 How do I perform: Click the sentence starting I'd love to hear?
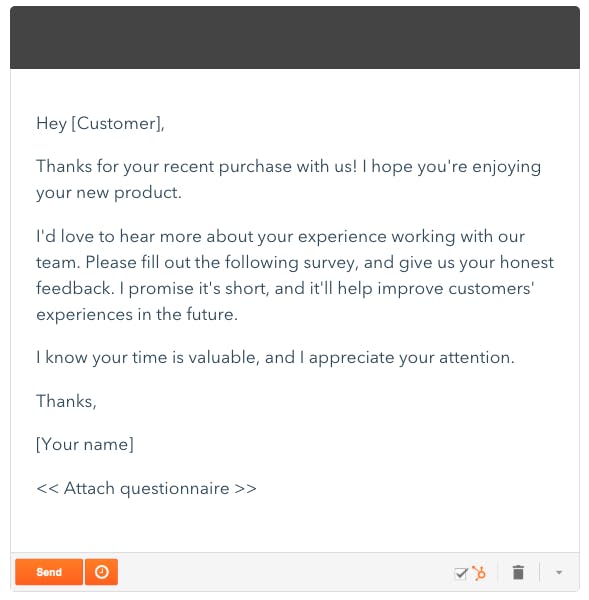pos(281,236)
